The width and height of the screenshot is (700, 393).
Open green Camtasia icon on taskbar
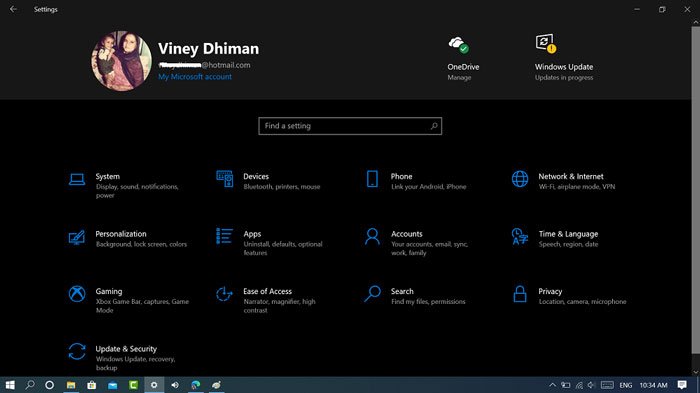click(x=133, y=385)
